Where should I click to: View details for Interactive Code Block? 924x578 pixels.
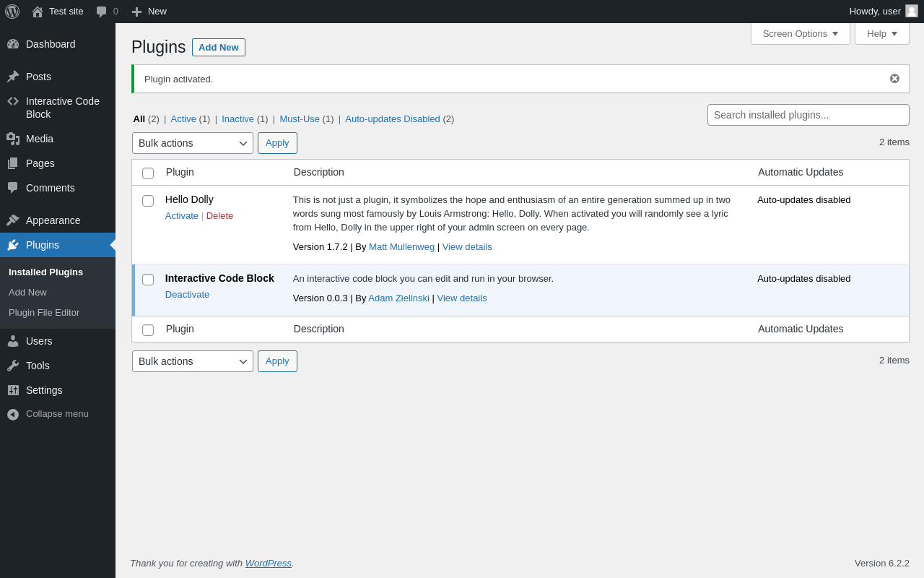(462, 298)
